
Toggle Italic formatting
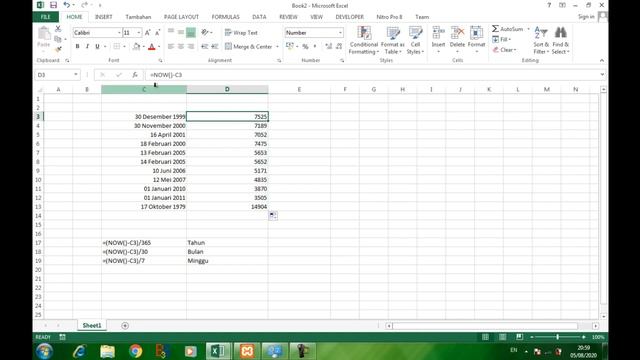87,47
